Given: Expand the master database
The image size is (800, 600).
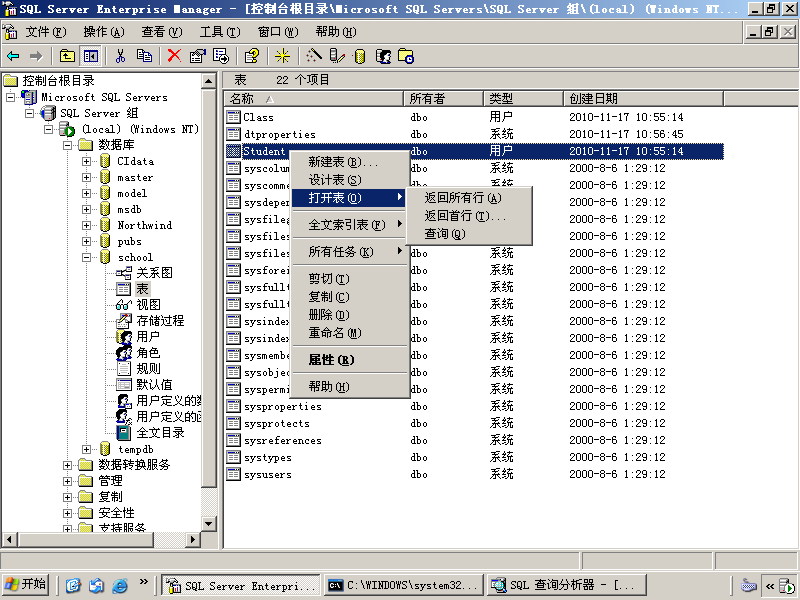Looking at the screenshot, I should (x=86, y=178).
